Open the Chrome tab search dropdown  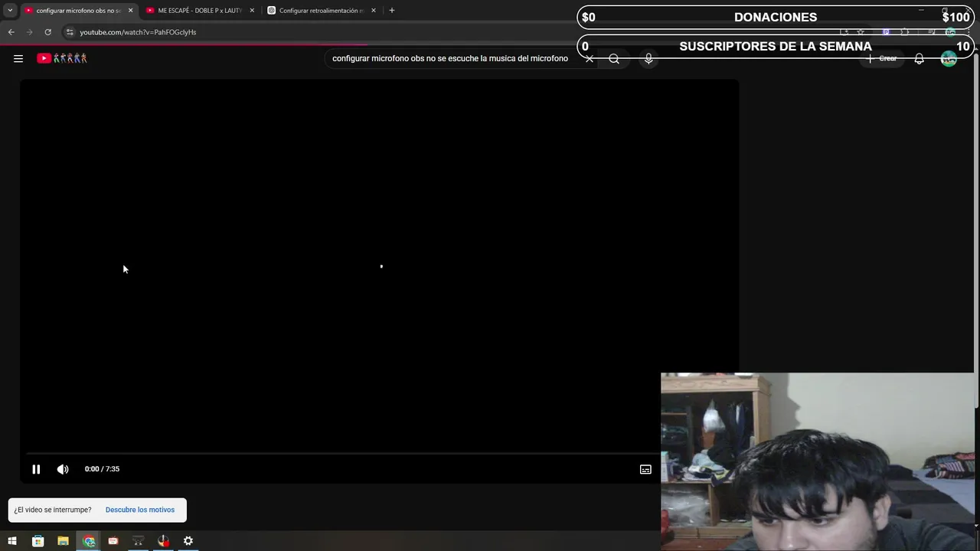tap(10, 11)
